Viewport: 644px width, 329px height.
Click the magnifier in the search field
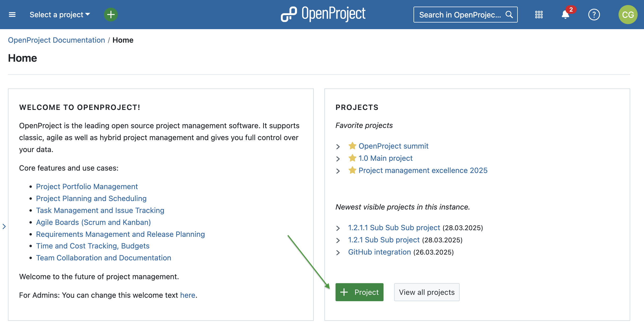pyautogui.click(x=509, y=15)
